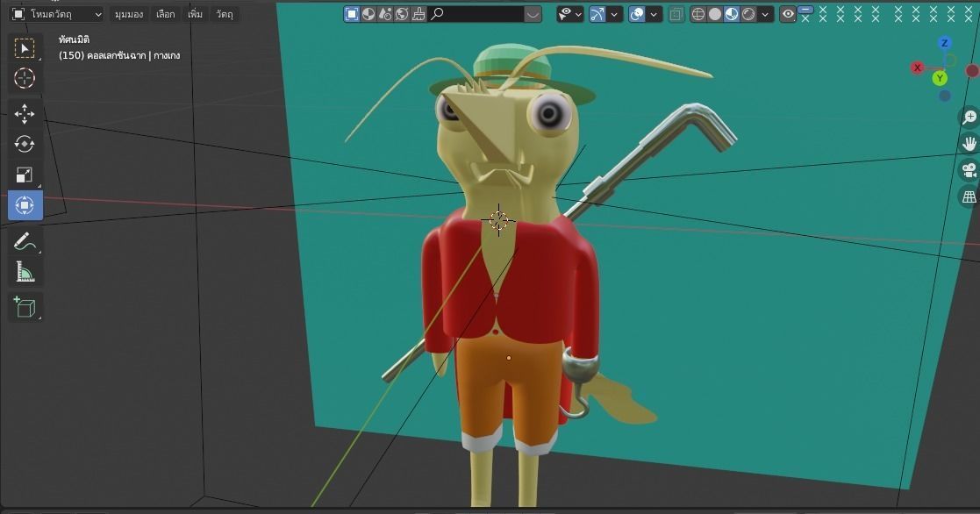This screenshot has width=980, height=514.
Task: Pick the Annotate tool
Action: 25,240
